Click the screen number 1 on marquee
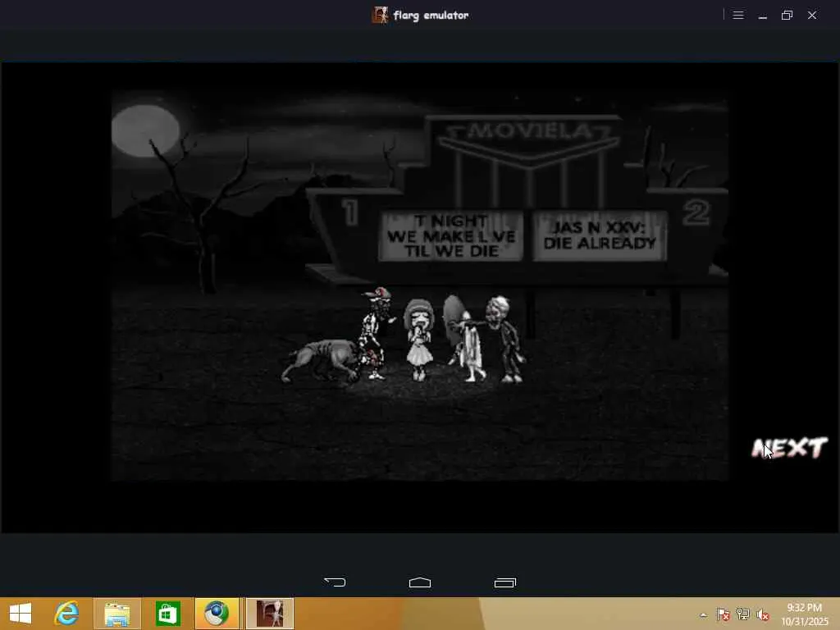The image size is (840, 630). 349,212
